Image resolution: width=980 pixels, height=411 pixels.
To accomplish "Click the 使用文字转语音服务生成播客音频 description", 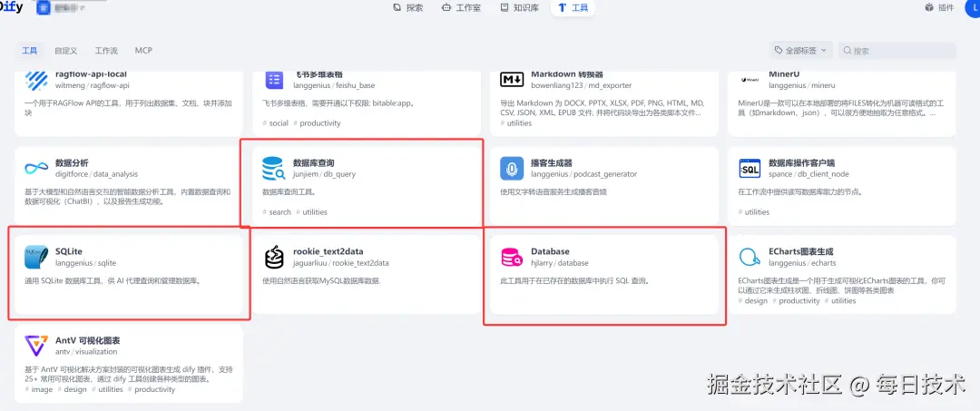I will [554, 191].
